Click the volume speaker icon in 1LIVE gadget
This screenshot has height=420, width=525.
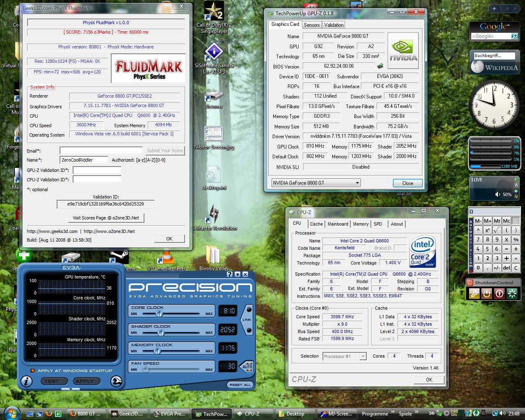[498, 194]
